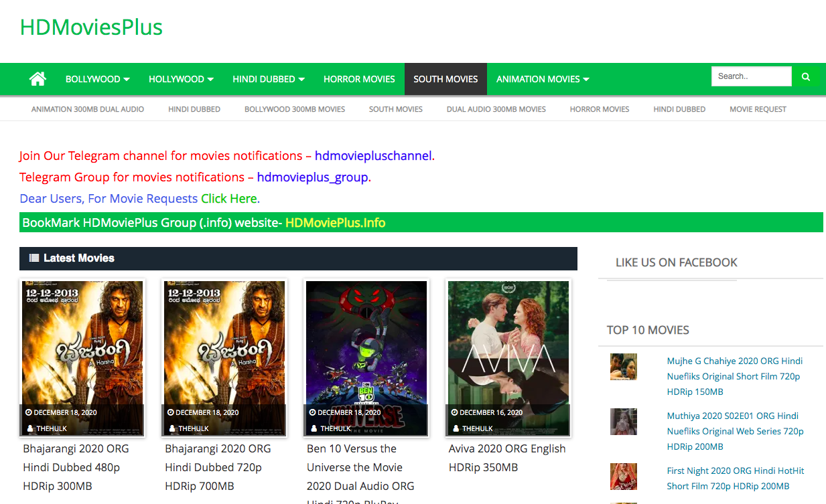
Task: Expand the Bollywood dropdown menu
Action: click(97, 79)
